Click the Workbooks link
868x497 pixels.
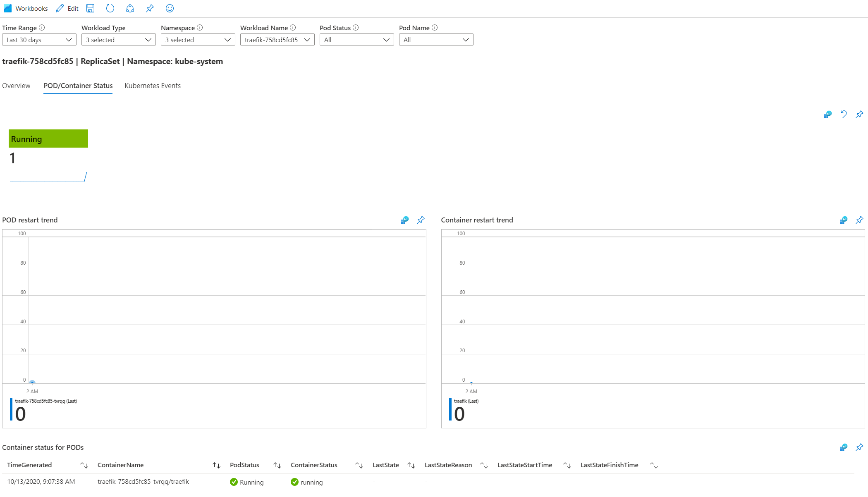coord(26,8)
